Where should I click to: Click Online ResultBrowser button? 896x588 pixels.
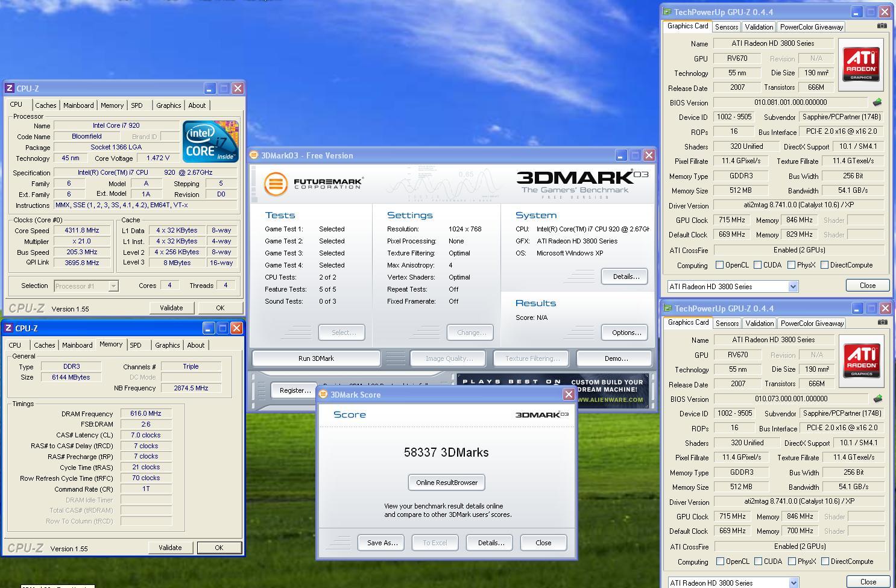click(x=447, y=483)
